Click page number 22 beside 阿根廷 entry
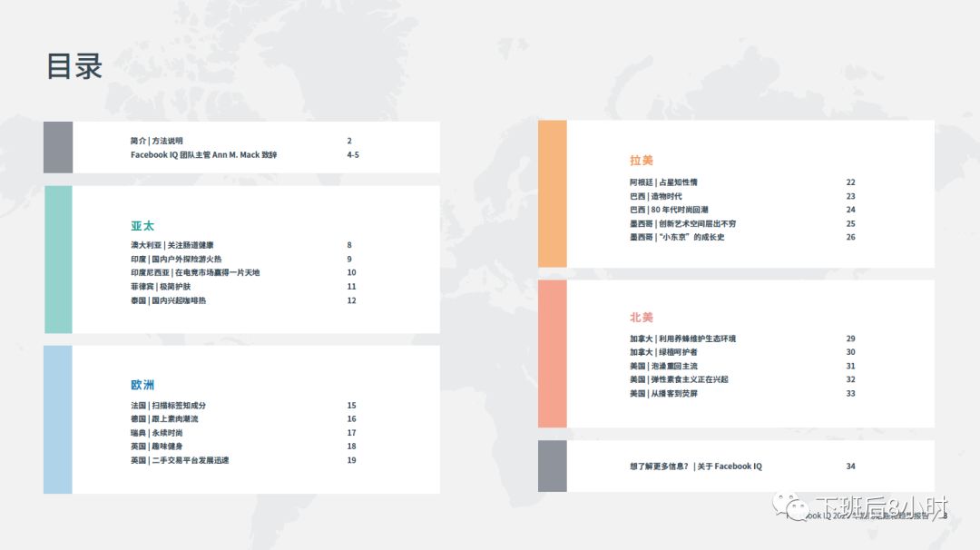980x550 pixels. [x=849, y=181]
